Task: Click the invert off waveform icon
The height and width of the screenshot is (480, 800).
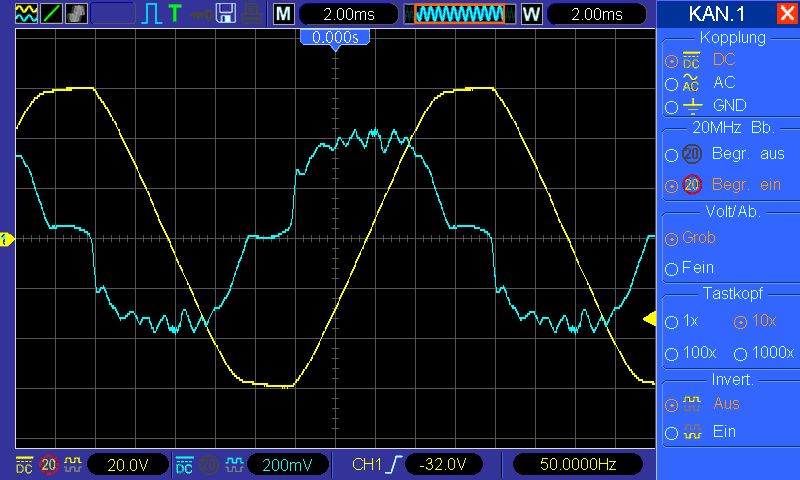Action: coord(692,404)
